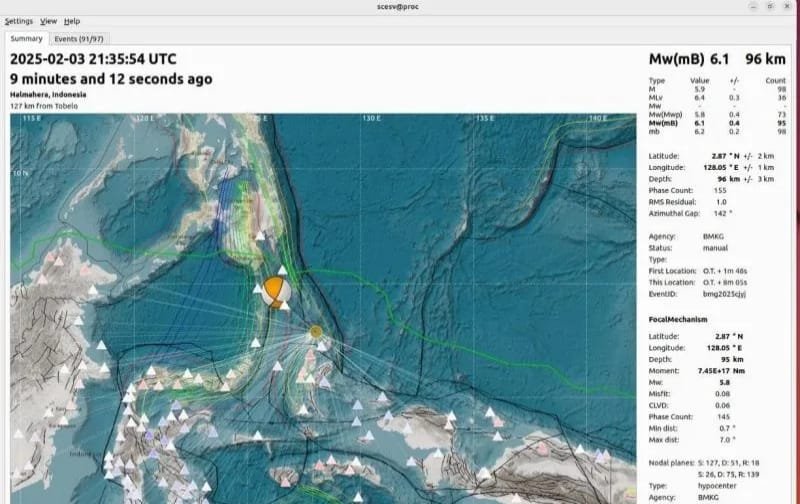The image size is (800, 504).
Task: Click the orange focal mechanism beachball on map
Action: 276,291
